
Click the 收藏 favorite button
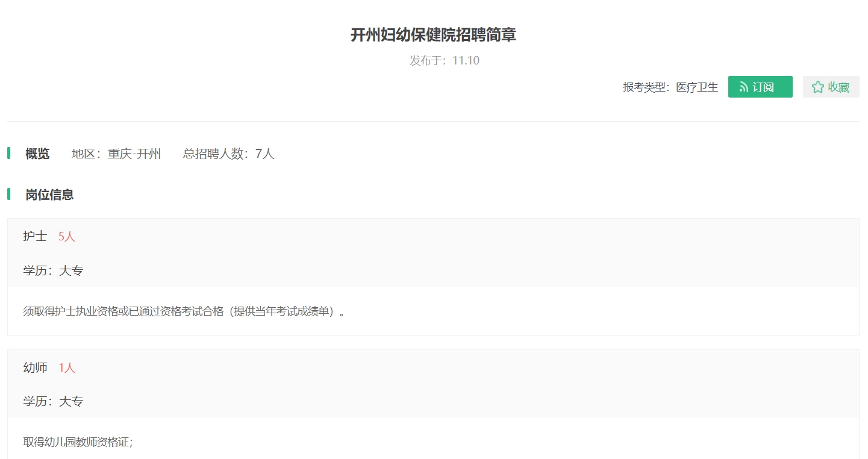831,87
